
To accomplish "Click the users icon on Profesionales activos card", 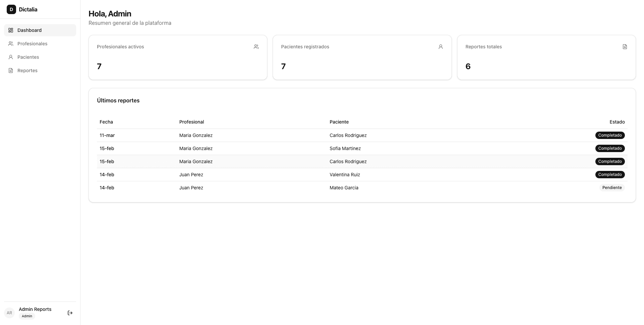I will 256,47.
